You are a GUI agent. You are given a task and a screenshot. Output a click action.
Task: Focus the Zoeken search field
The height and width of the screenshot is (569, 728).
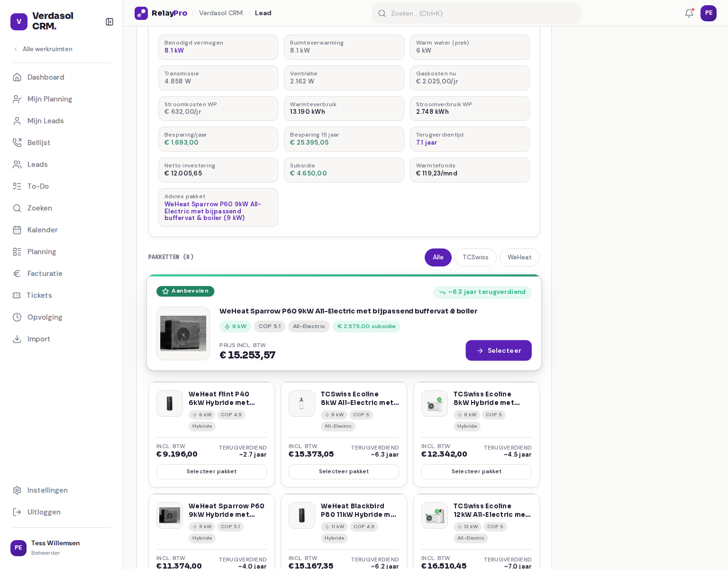click(x=476, y=13)
